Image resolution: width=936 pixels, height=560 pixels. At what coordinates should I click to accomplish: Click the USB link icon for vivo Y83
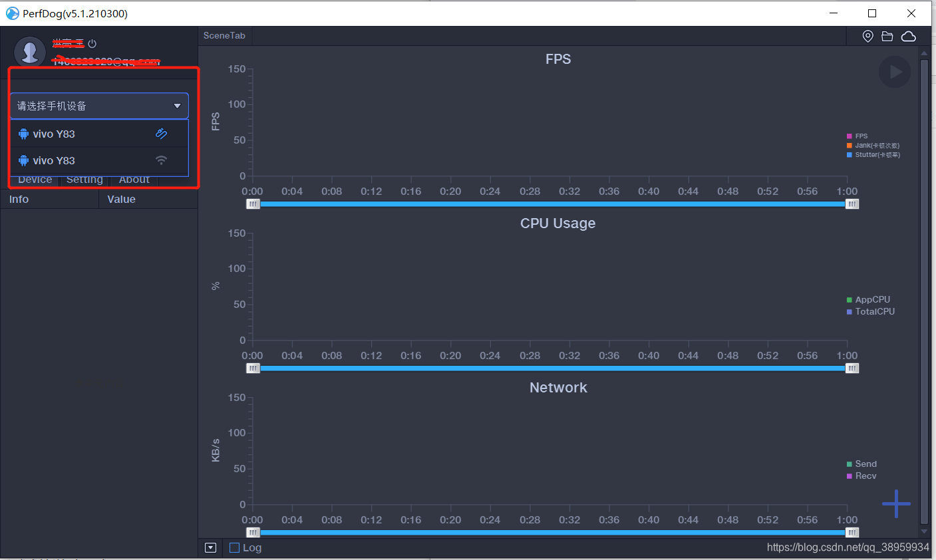(161, 134)
